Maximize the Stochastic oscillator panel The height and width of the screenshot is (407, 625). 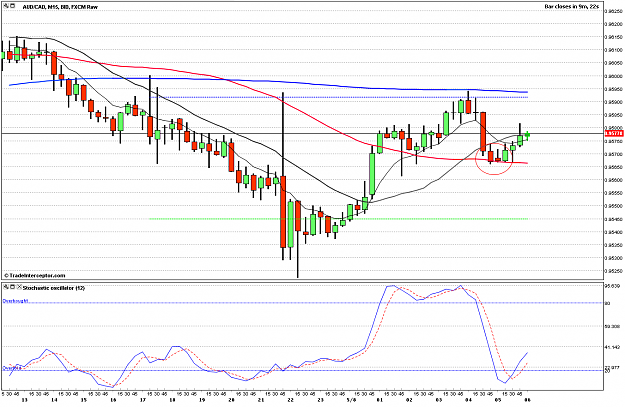click(12, 287)
